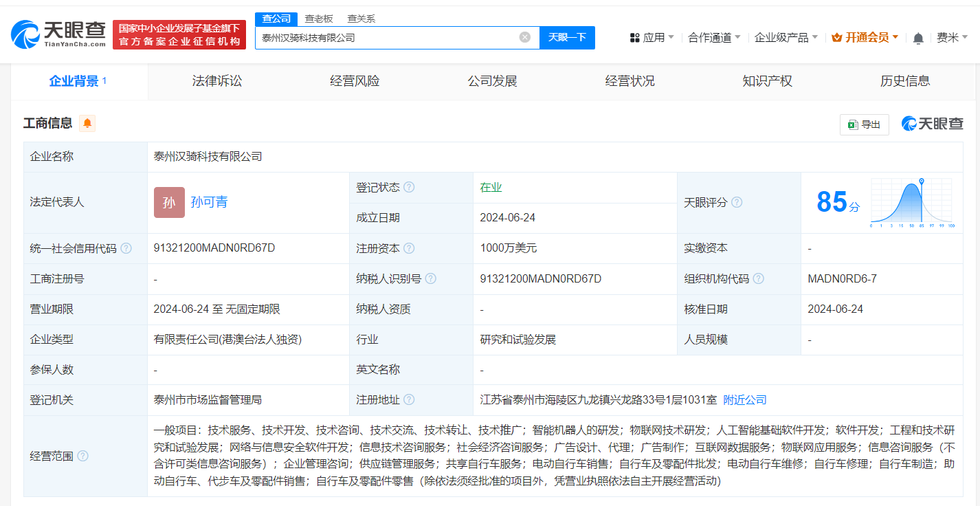Click the 天眼一下 search button
The width and height of the screenshot is (980, 506).
click(567, 38)
